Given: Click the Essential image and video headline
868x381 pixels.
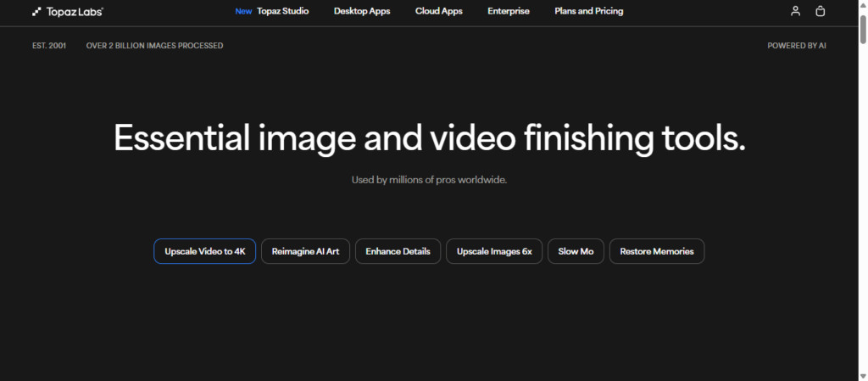Looking at the screenshot, I should (430, 138).
